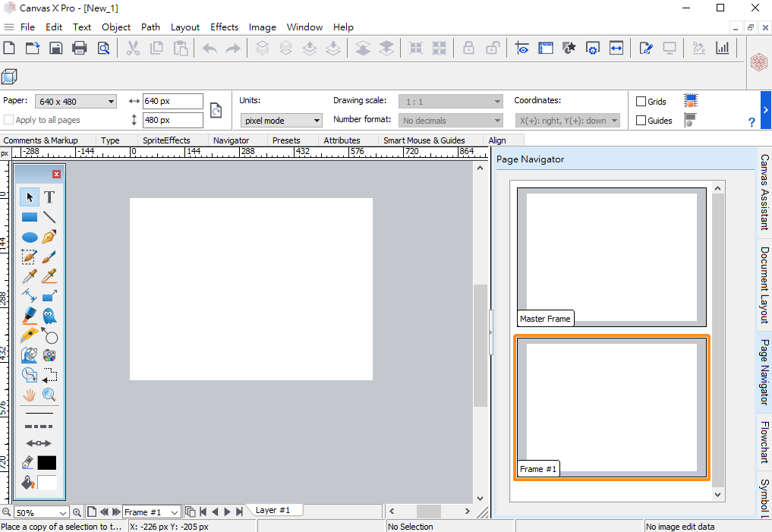Viewport: 772px width, 532px height.
Task: Click the horizontal scrollbar thumb
Action: pyautogui.click(x=428, y=512)
